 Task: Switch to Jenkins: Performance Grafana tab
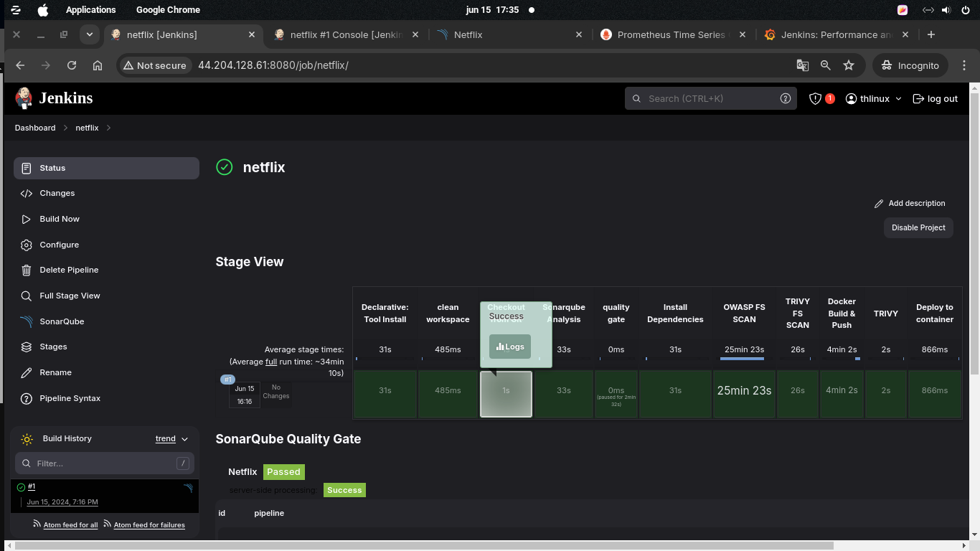click(837, 34)
